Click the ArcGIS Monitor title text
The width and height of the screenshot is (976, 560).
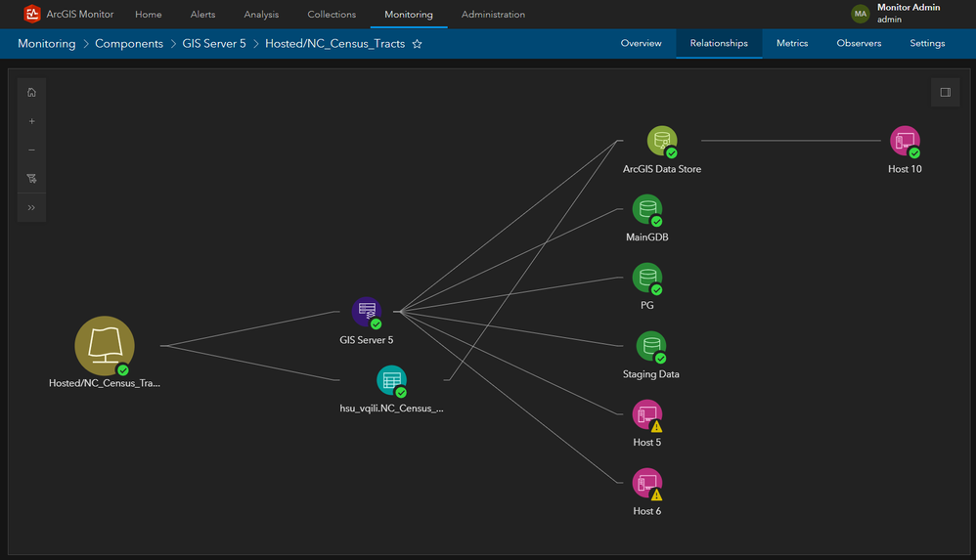79,14
